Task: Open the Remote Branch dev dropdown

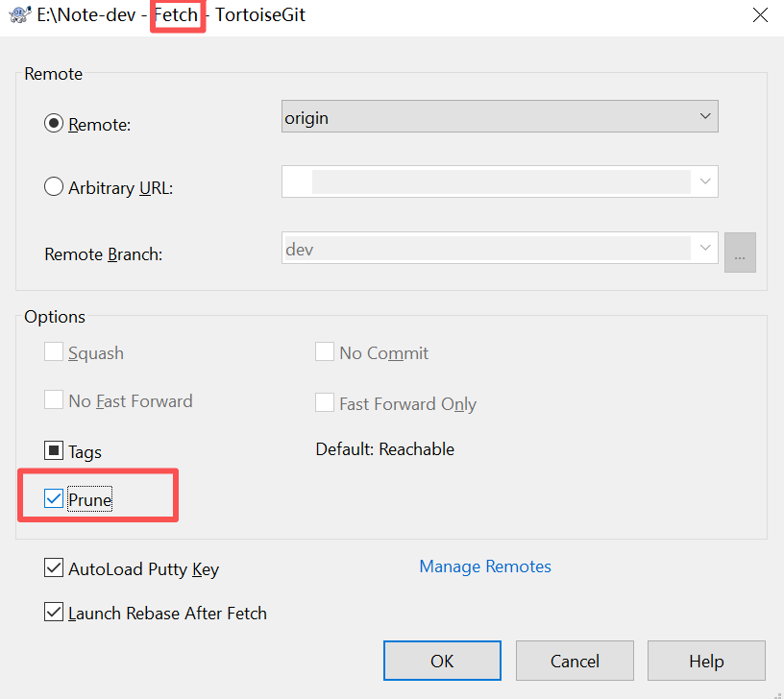Action: 706,249
